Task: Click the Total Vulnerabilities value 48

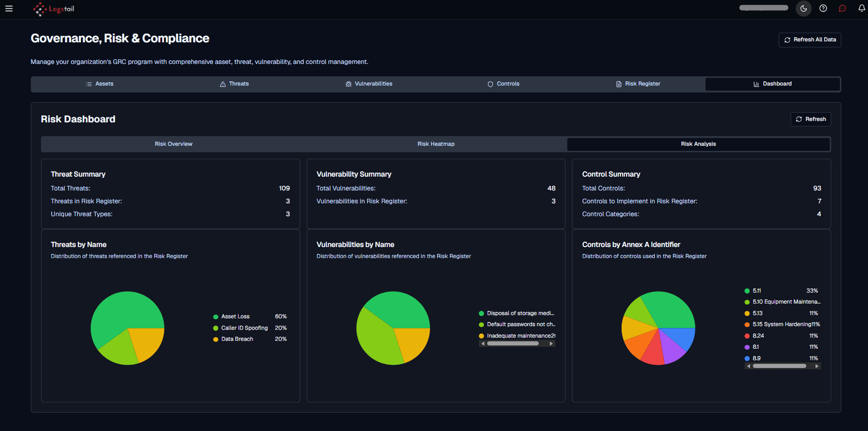Action: coord(552,188)
